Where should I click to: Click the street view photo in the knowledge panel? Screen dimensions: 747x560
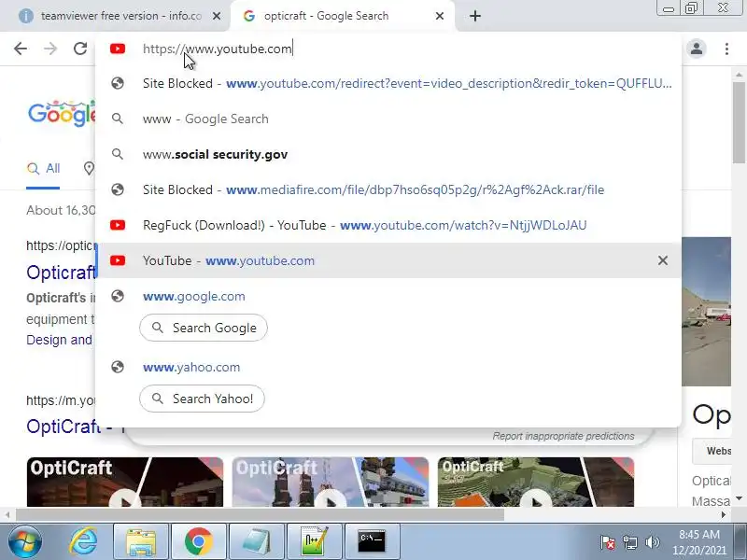coord(706,312)
